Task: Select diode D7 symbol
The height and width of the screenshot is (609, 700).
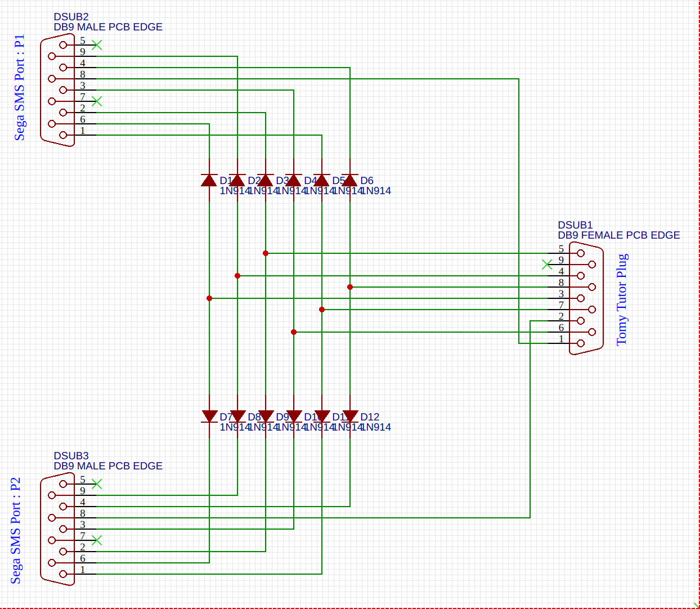Action: [x=209, y=417]
